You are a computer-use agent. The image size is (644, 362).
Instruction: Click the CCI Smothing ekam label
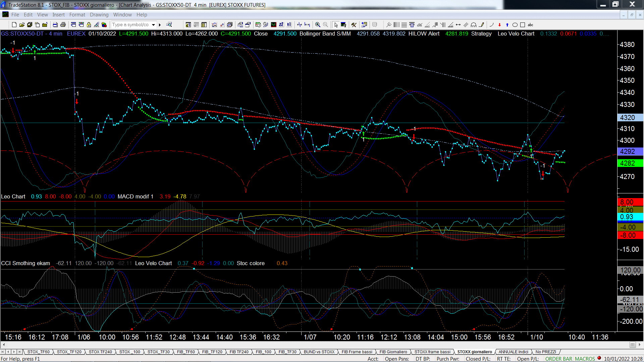tap(25, 263)
